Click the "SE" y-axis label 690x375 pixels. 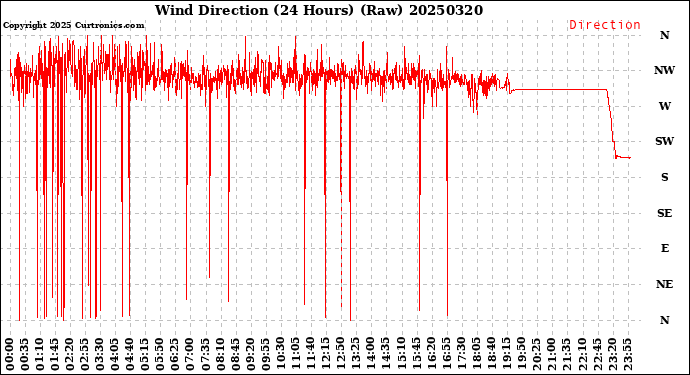click(664, 213)
